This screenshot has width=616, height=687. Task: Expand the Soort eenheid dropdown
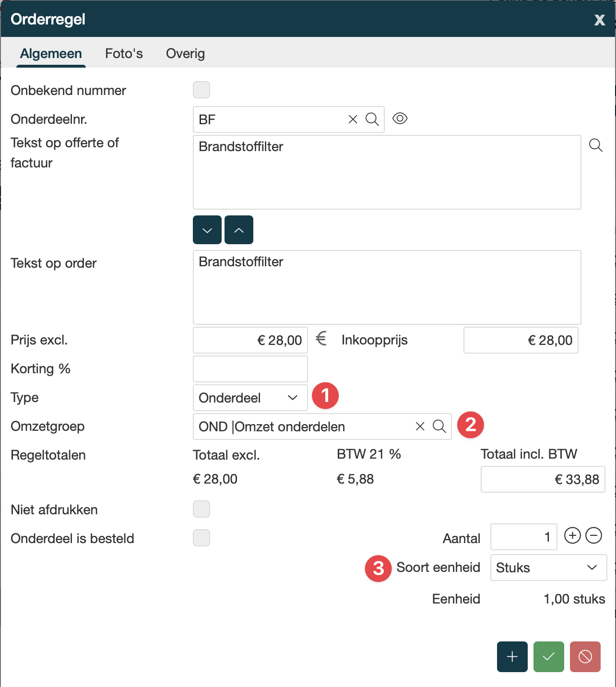pos(548,568)
